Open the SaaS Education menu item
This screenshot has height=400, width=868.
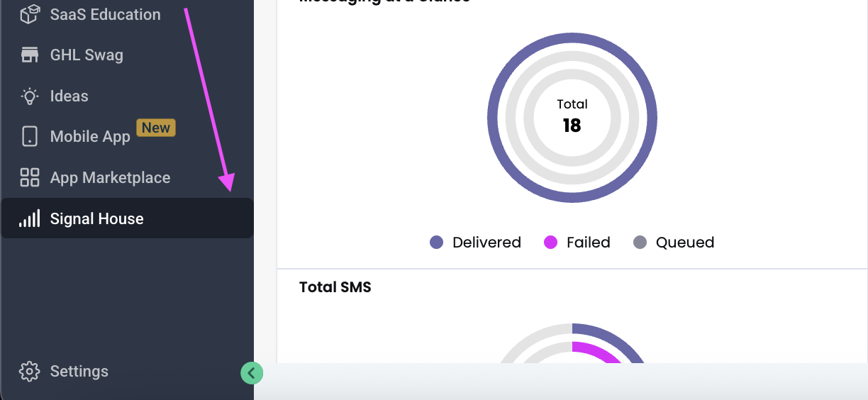[105, 14]
